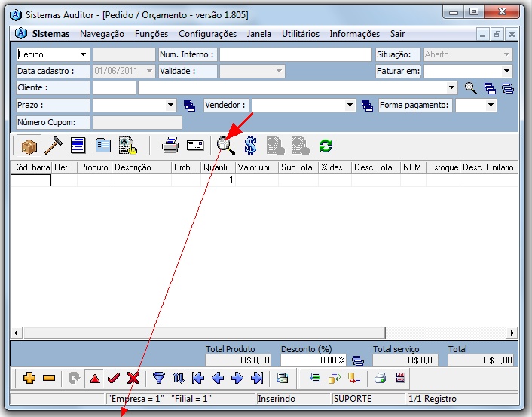Cancel with the red X icon
Screen dimensions: 532x417
133,378
